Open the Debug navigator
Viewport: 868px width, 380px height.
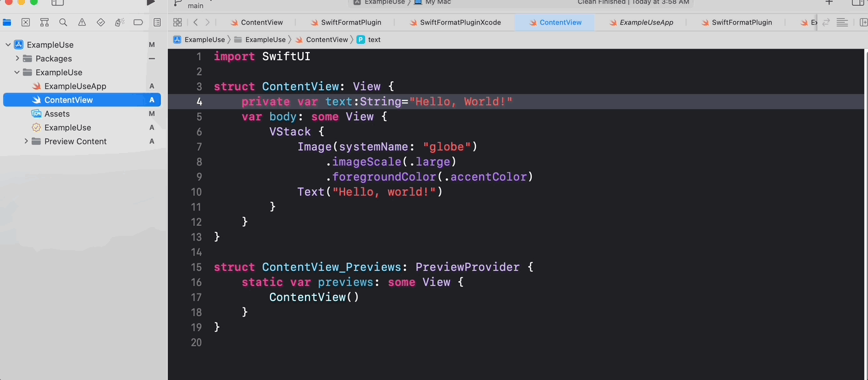119,22
